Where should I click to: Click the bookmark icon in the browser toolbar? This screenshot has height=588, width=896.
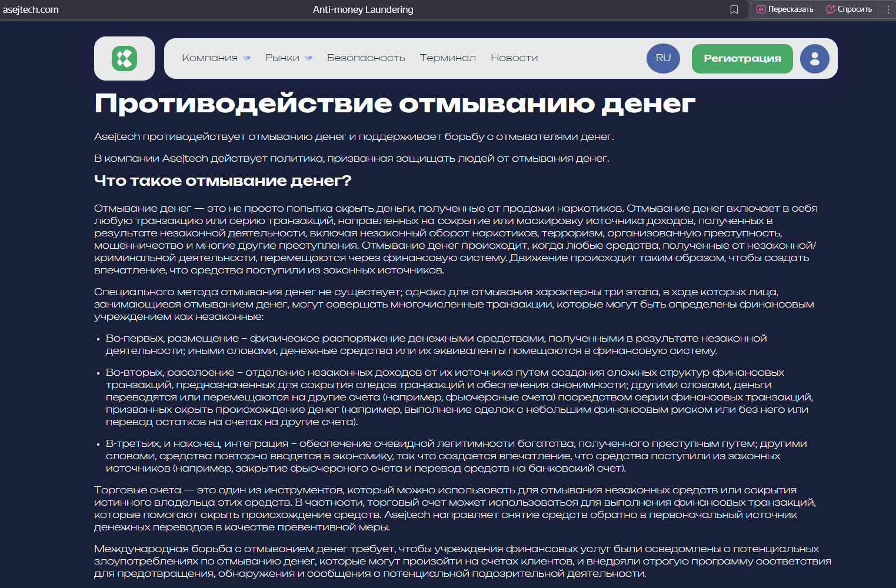click(734, 9)
